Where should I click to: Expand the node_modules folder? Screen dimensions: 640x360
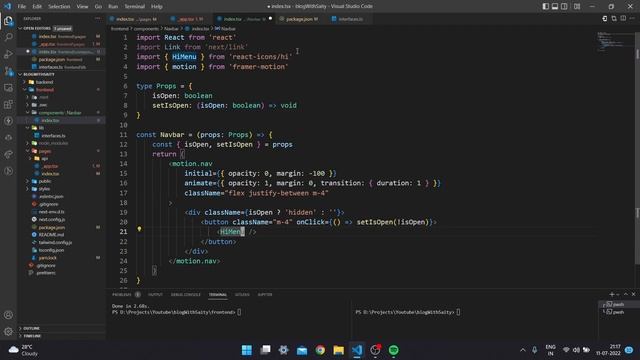pyautogui.click(x=53, y=143)
